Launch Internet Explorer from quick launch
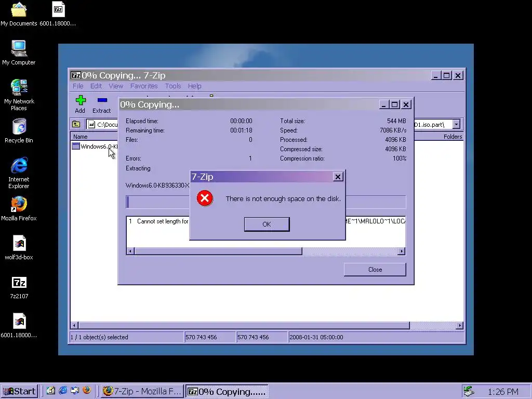 [63, 391]
